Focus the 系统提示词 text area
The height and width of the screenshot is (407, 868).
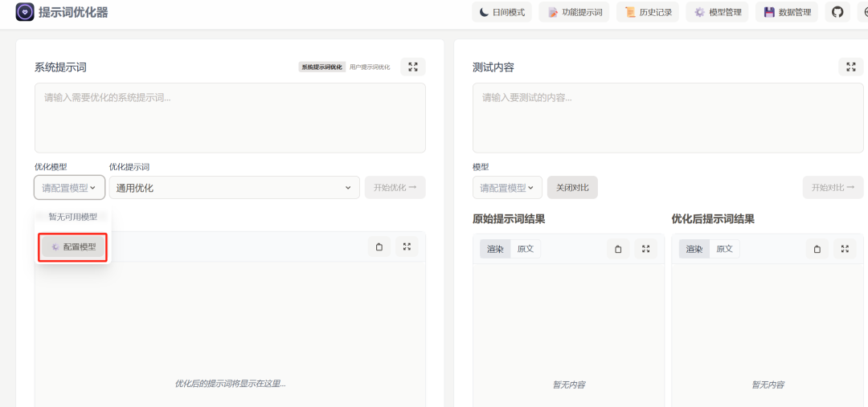click(x=230, y=118)
